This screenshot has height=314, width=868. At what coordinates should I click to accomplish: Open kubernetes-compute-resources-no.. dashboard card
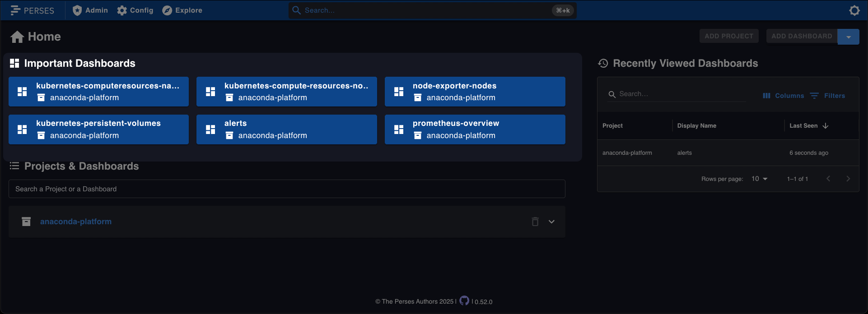pyautogui.click(x=287, y=92)
